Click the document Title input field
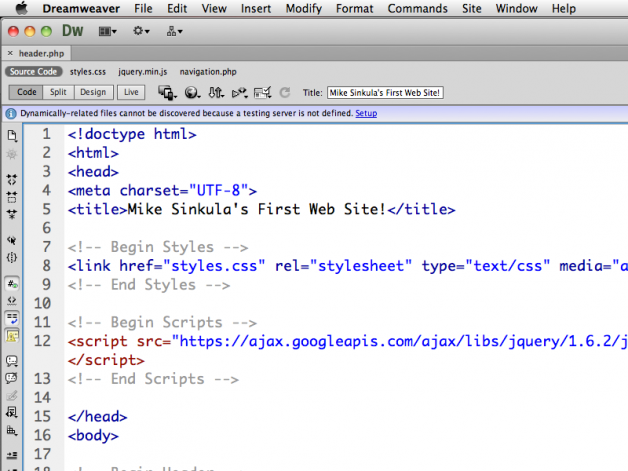 tap(385, 93)
